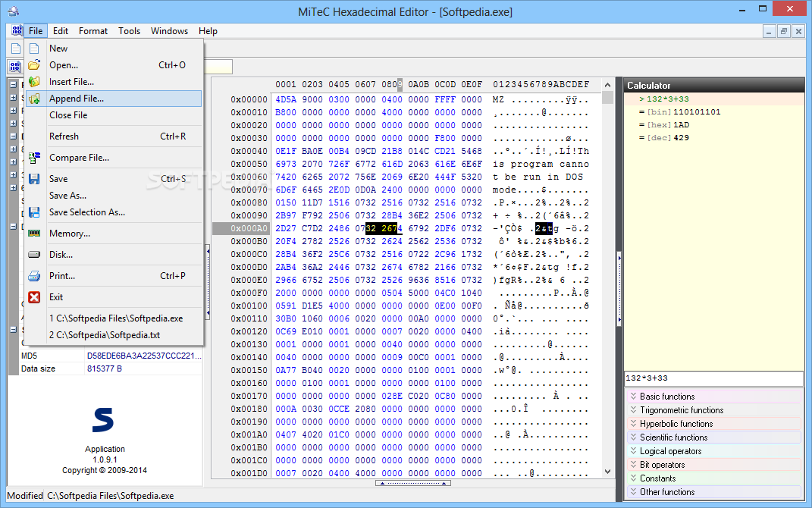Click the Calculator panel title bar
This screenshot has width=812, height=508.
pyautogui.click(x=714, y=86)
